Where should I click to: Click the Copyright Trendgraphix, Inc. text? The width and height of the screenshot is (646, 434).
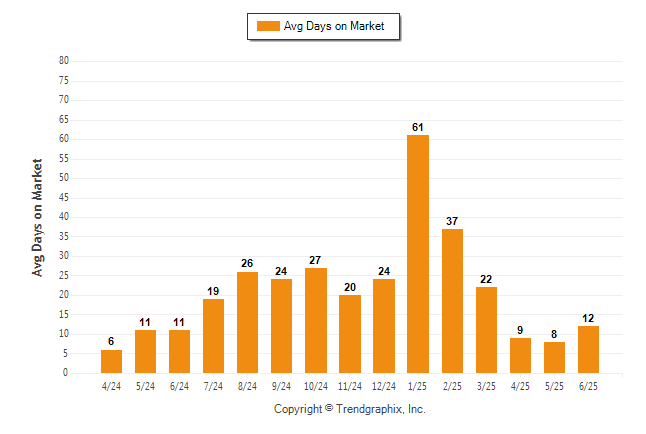(350, 409)
